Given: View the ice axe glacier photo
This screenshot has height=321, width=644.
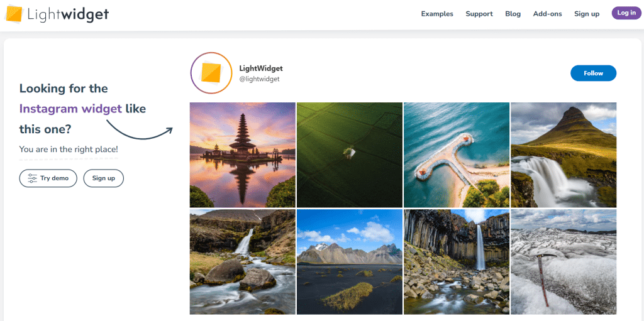Looking at the screenshot, I should (x=563, y=261).
